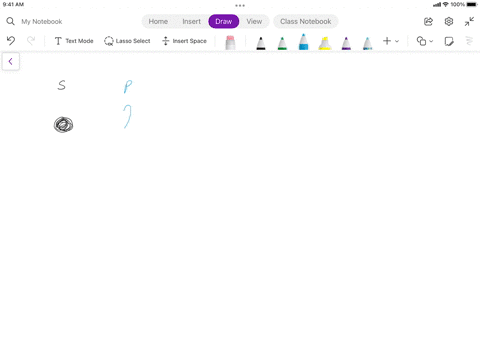This screenshot has width=480, height=360.
Task: Open the shapes dropdown
Action: (x=425, y=41)
